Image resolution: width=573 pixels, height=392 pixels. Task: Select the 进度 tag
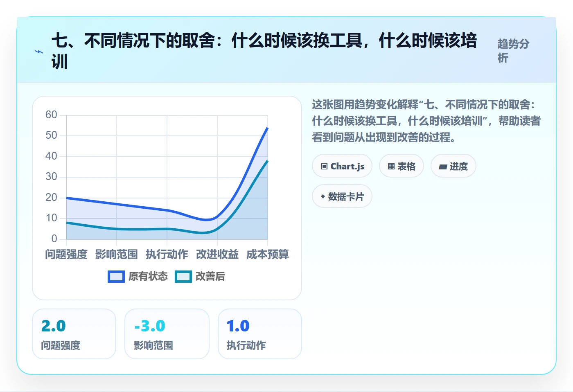(x=453, y=166)
